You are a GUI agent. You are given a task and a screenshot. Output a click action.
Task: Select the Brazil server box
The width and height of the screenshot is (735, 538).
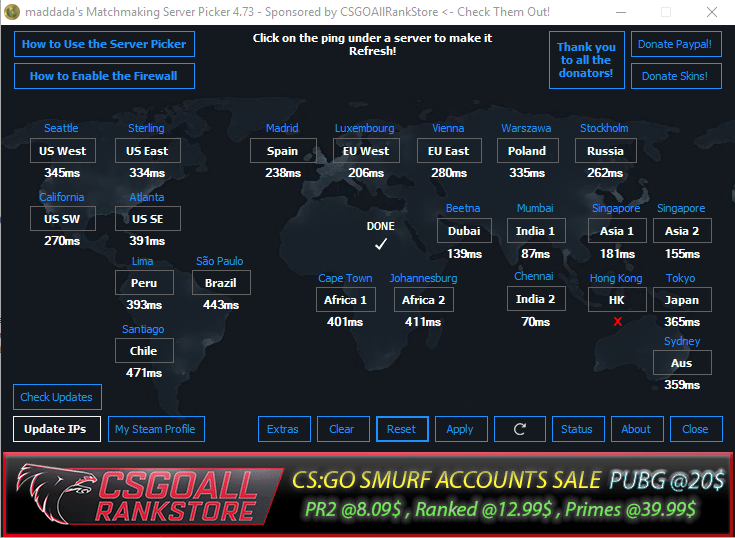(221, 283)
